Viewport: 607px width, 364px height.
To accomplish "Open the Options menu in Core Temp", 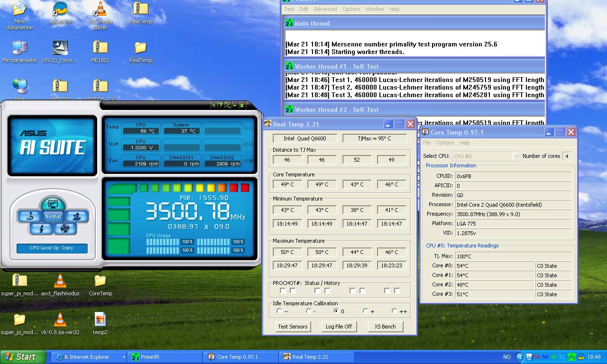I will [x=445, y=143].
